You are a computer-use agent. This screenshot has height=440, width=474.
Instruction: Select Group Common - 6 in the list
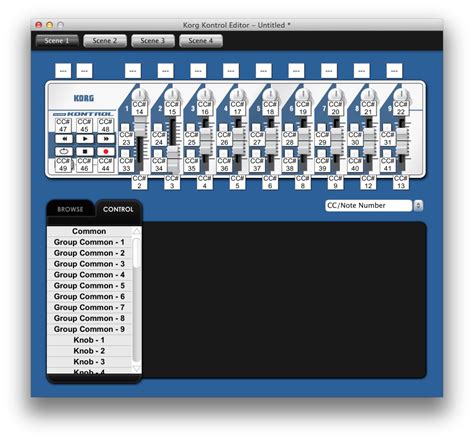tap(89, 297)
